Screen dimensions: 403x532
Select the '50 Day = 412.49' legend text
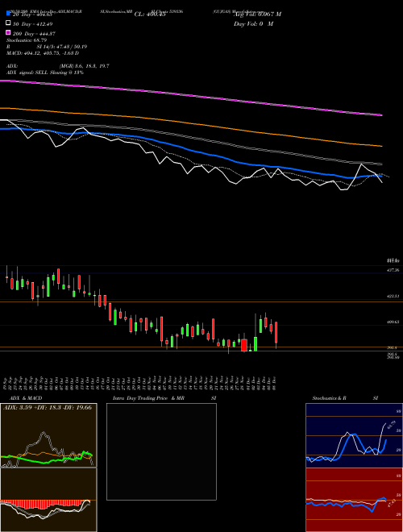click(32, 24)
